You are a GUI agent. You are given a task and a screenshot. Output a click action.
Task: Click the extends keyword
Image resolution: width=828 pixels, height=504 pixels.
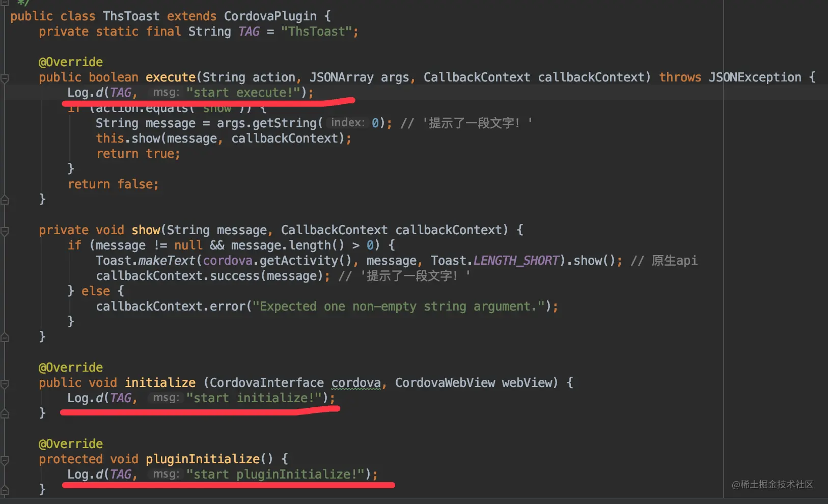[x=191, y=16]
